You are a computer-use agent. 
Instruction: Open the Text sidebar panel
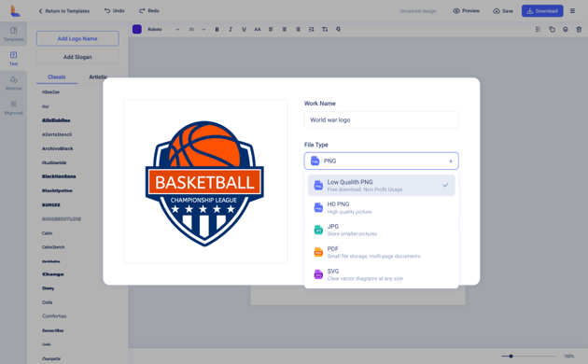point(13,59)
